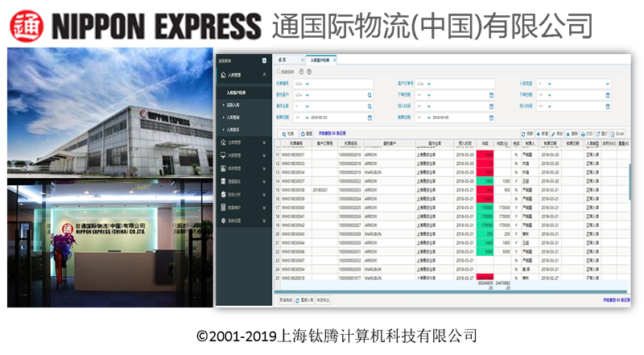Screen dimensions: 644x355
Task: Close the 入库客户托单 tab
Action: coord(334,60)
